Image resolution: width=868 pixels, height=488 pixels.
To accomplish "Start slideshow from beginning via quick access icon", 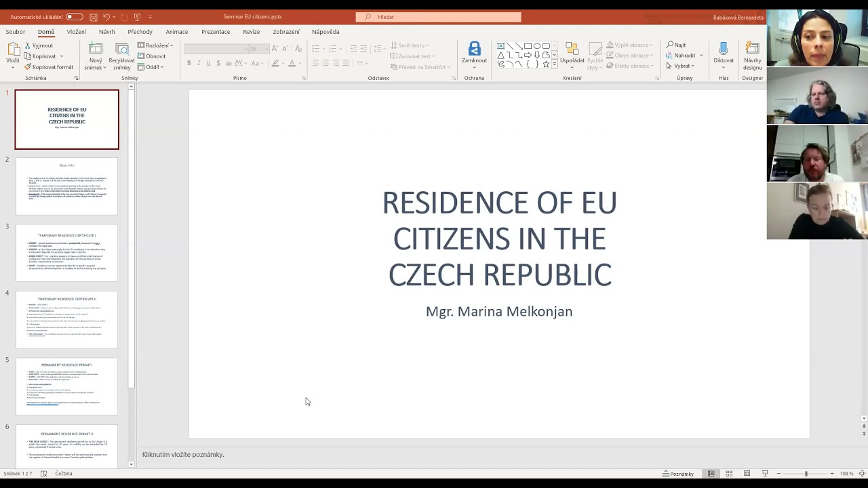I will coord(138,17).
